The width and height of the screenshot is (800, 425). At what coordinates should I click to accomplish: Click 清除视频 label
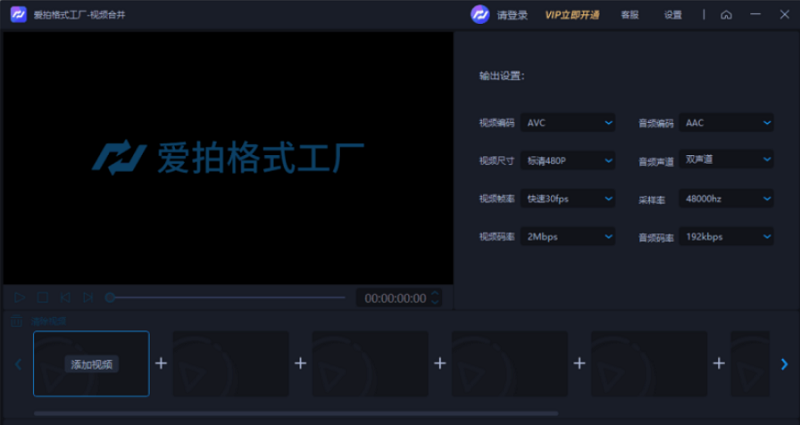tap(48, 321)
